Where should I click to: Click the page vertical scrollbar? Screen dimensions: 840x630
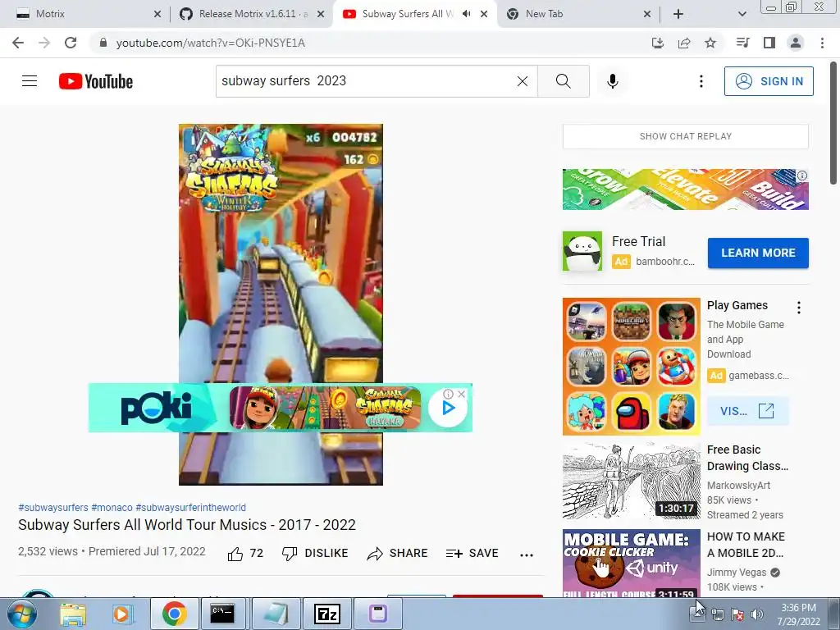[833, 123]
